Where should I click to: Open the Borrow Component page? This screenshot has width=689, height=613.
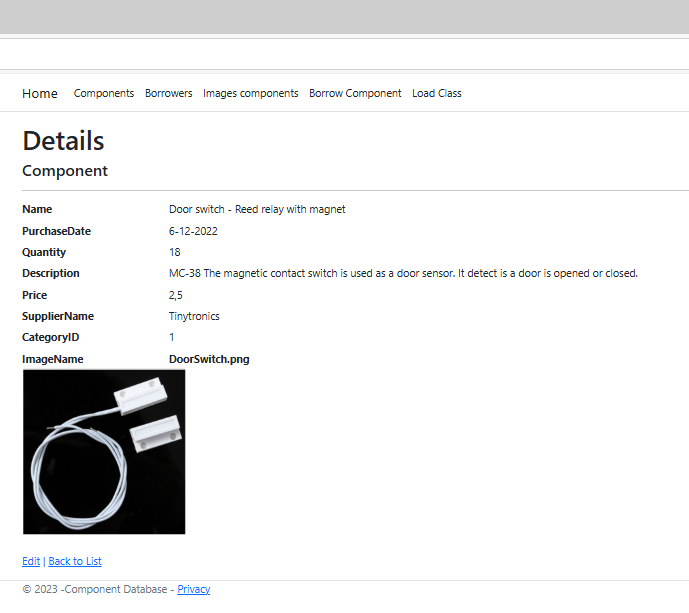(x=355, y=93)
